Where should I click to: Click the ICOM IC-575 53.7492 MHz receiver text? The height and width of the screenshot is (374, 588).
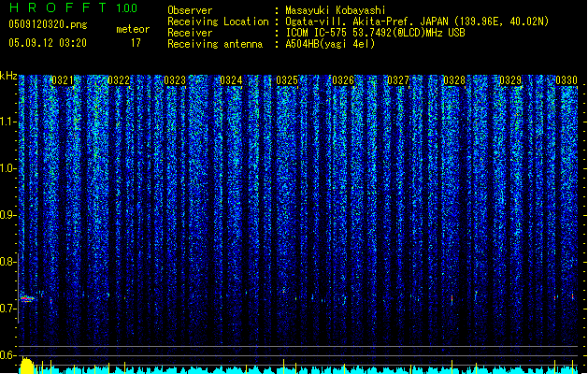click(375, 33)
